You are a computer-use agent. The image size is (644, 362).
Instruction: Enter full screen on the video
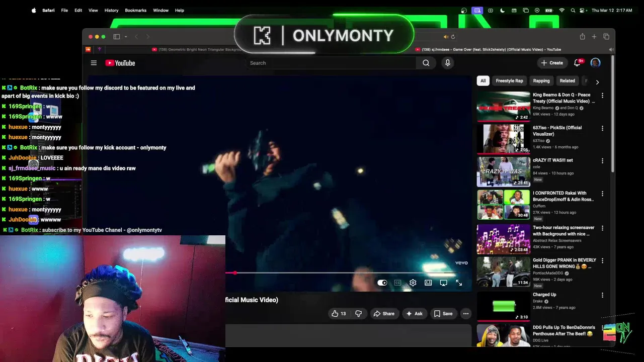459,283
